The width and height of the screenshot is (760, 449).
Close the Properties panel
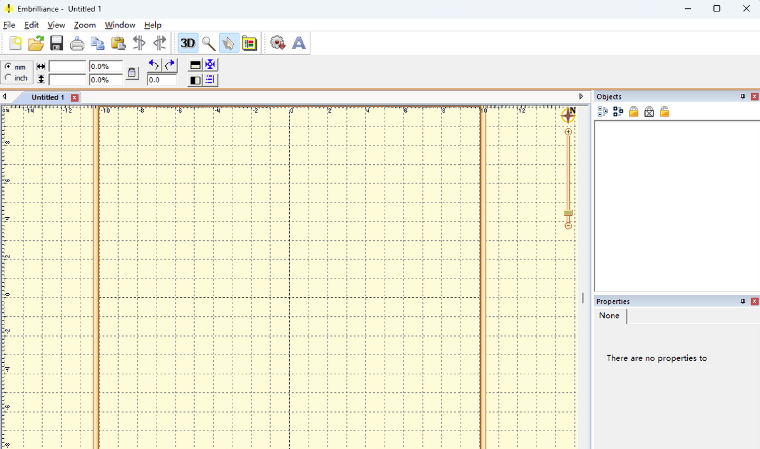[x=754, y=301]
